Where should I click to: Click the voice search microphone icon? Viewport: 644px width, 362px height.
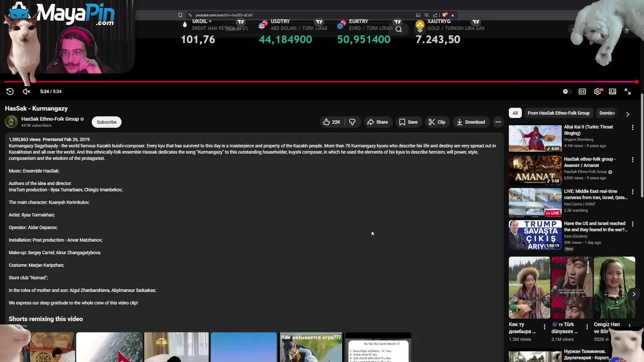point(420,29)
